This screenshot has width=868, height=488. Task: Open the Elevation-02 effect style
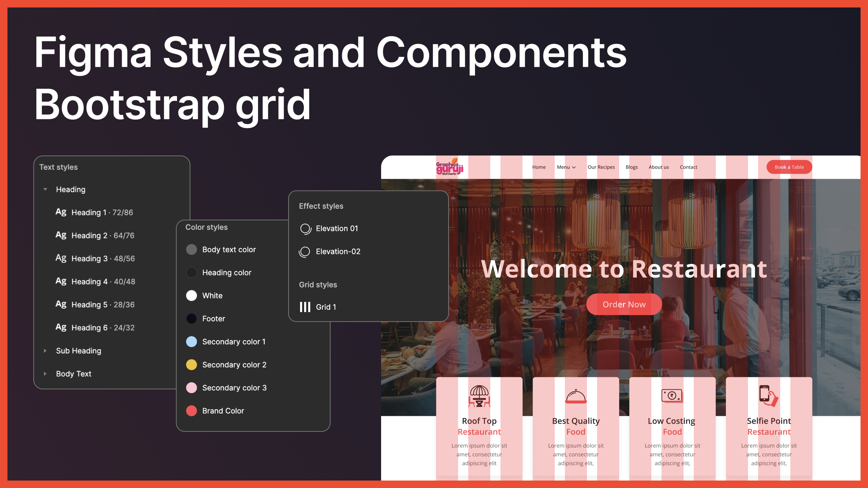pyautogui.click(x=305, y=251)
